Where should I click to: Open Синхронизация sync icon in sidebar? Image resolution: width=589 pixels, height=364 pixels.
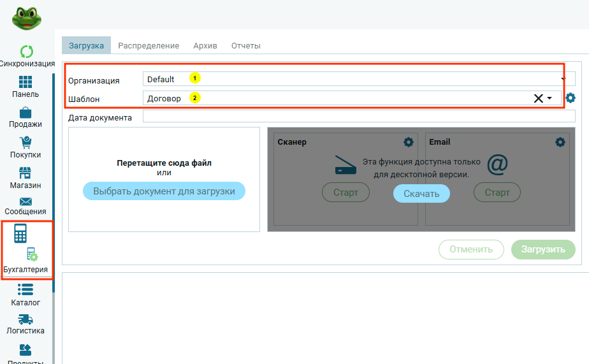(26, 52)
